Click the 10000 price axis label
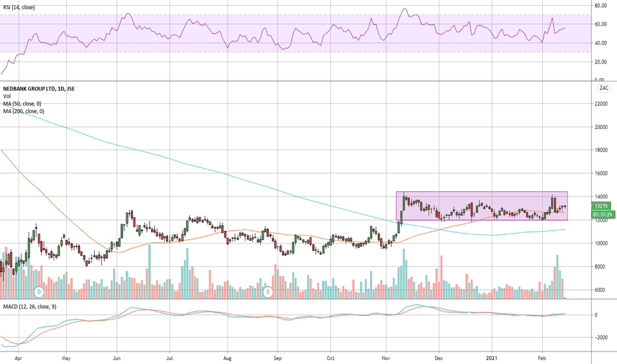 601,244
